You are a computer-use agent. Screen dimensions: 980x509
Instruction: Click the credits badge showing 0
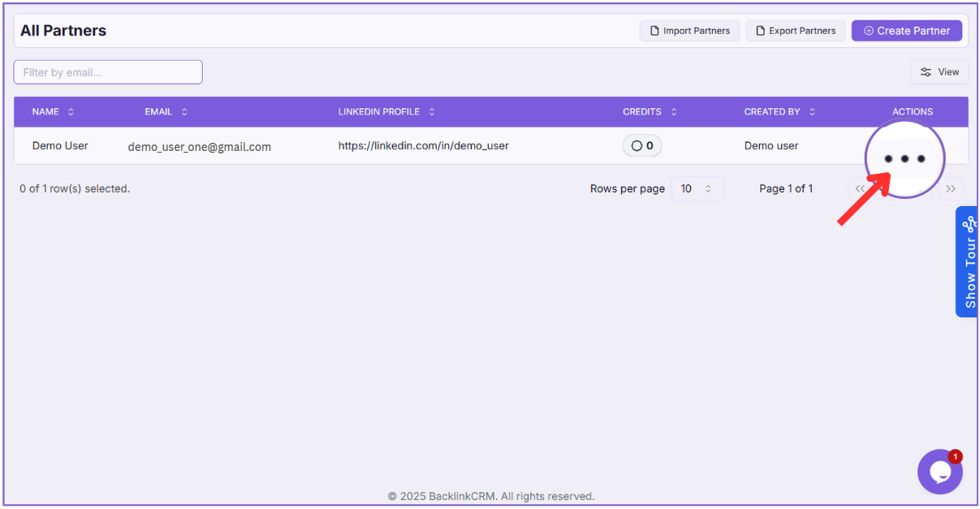coord(641,146)
